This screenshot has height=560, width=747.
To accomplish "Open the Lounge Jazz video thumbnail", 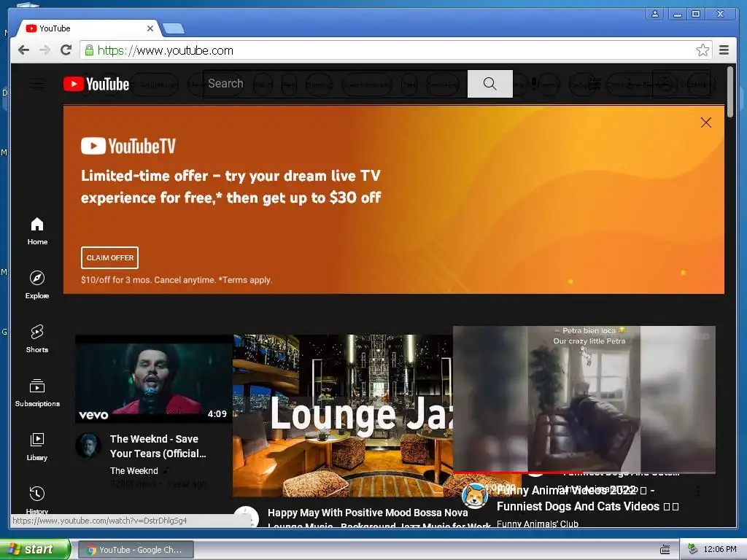I will 342,415.
